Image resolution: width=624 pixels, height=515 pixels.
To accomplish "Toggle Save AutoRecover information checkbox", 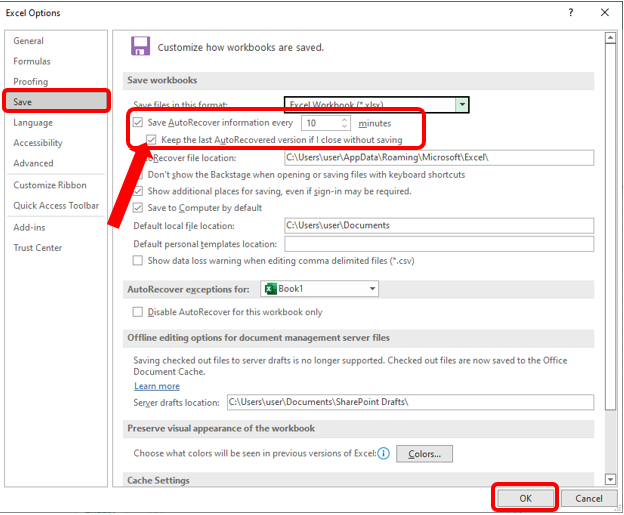I will tap(138, 123).
